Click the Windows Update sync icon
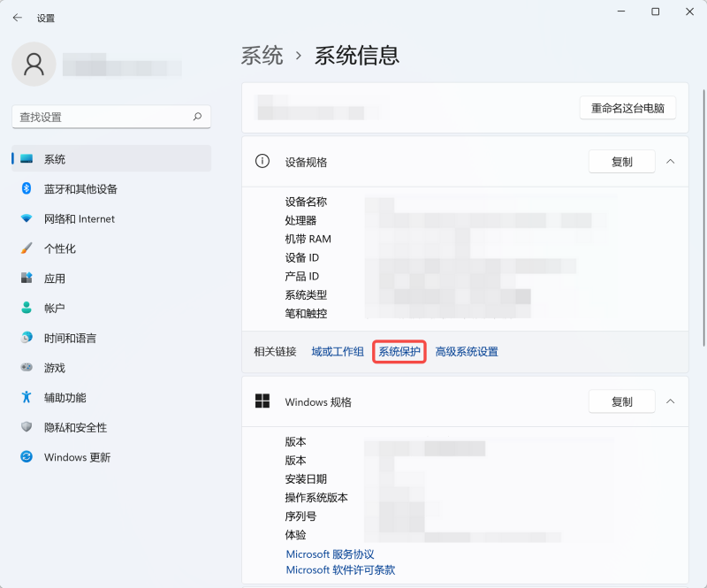The image size is (707, 588). tap(27, 456)
